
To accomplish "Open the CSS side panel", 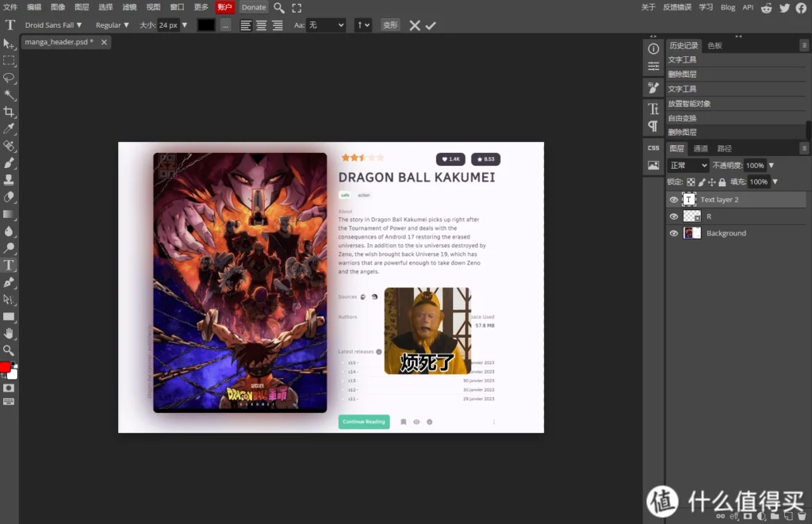I will click(x=653, y=147).
